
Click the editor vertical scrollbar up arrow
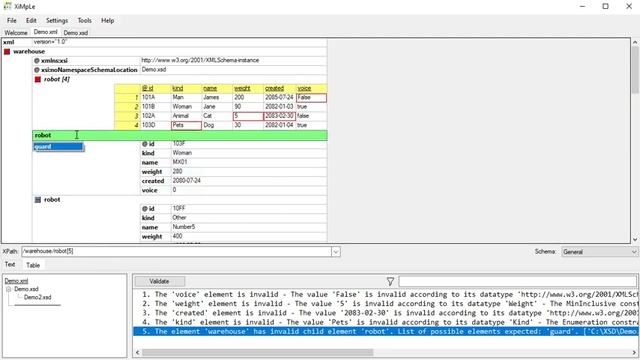pyautogui.click(x=635, y=42)
